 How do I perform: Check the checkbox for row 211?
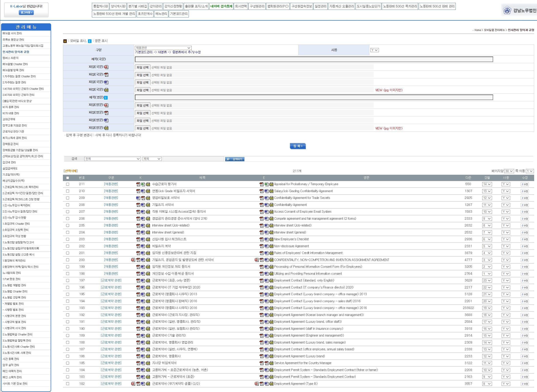pyautogui.click(x=68, y=184)
